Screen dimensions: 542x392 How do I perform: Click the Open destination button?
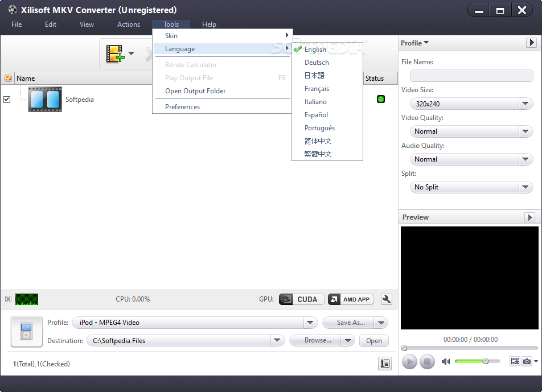[374, 341]
